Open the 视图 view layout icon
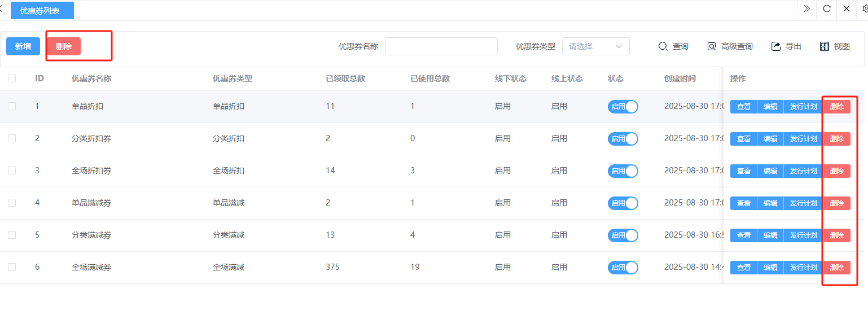This screenshot has height=319, width=868. click(825, 46)
